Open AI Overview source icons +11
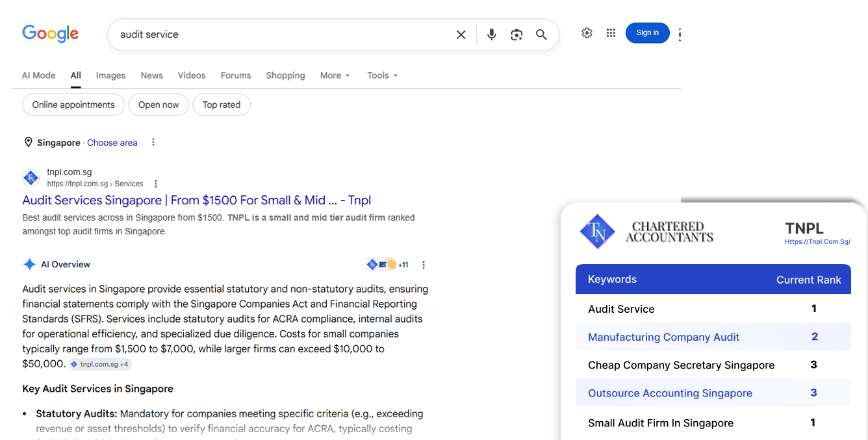This screenshot has width=868, height=440. pyautogui.click(x=388, y=265)
